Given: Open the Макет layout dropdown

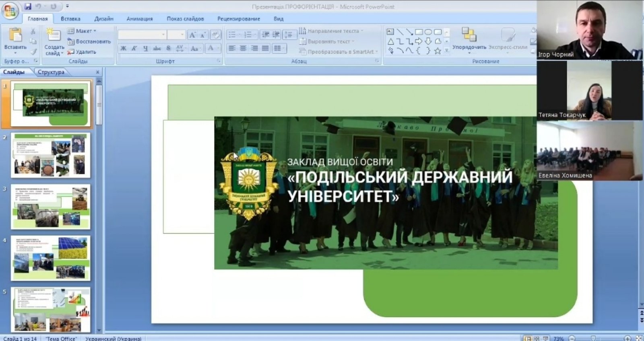Looking at the screenshot, I should click(82, 31).
